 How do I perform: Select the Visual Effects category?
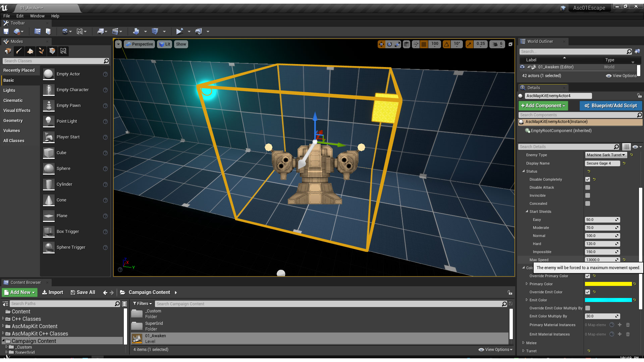[x=17, y=110]
